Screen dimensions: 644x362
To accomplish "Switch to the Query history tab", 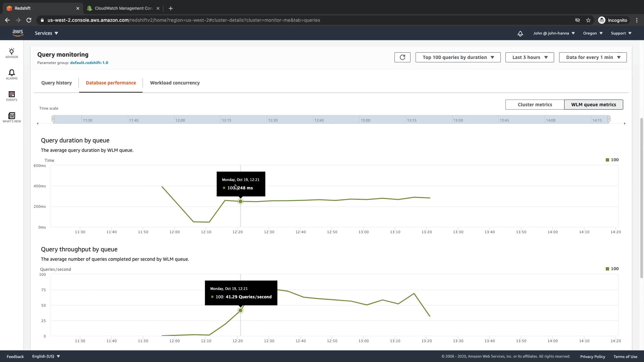I will coord(56,83).
